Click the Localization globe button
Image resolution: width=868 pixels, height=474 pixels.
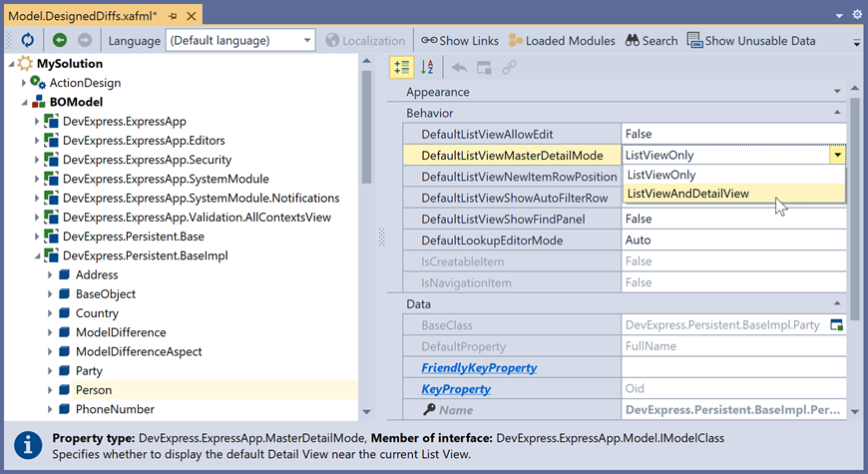365,41
